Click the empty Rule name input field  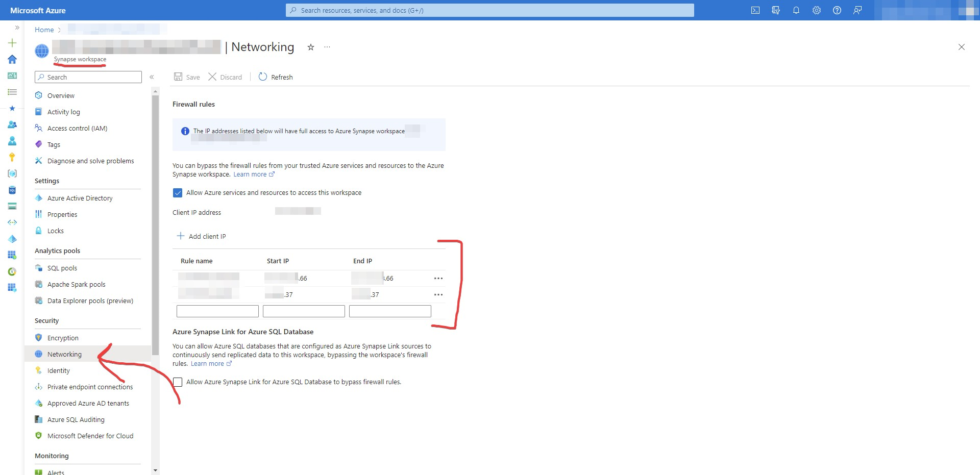point(217,311)
